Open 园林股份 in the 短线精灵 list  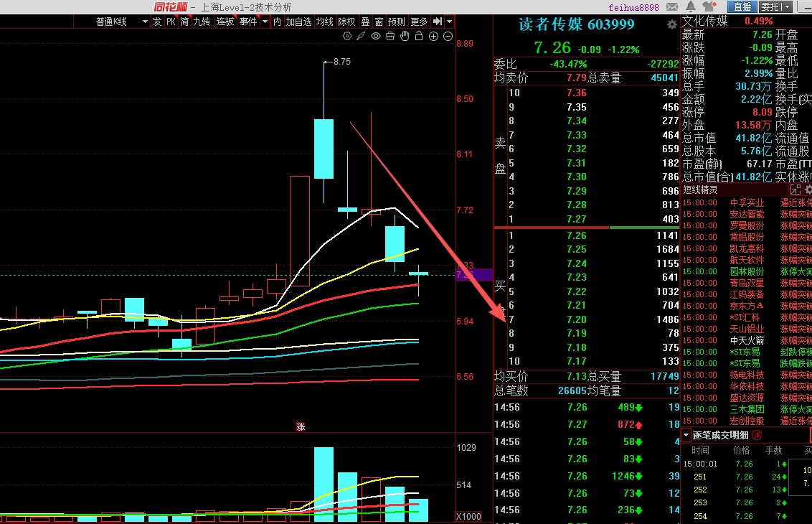coord(747,271)
